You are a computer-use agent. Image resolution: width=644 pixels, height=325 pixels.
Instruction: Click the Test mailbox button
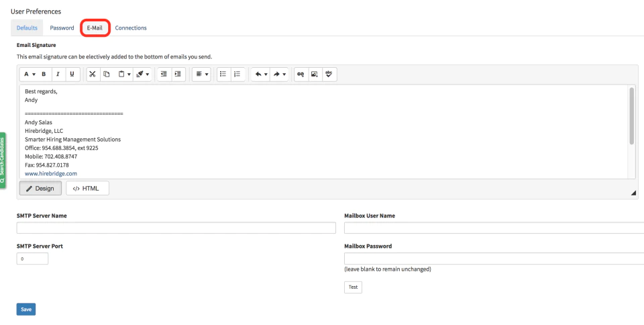[x=354, y=287]
